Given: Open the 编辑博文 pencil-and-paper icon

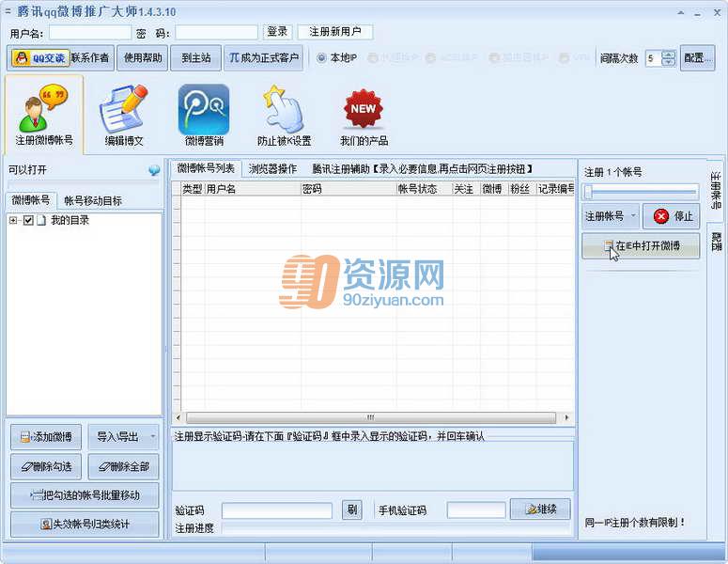Looking at the screenshot, I should 123,115.
